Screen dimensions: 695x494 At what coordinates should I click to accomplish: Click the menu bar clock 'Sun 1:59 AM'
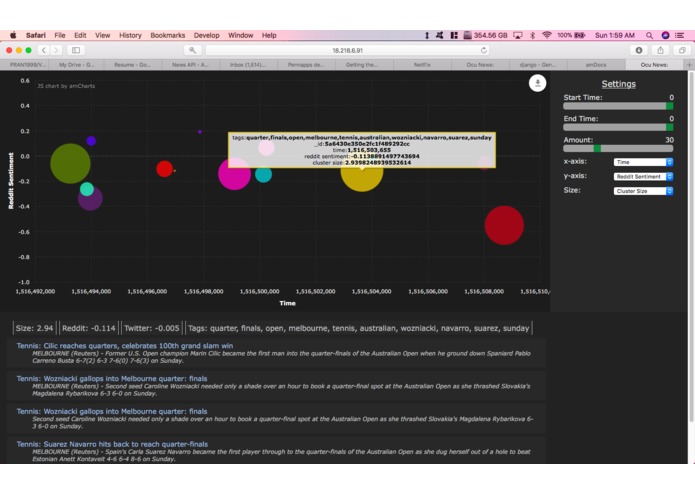[x=615, y=35]
